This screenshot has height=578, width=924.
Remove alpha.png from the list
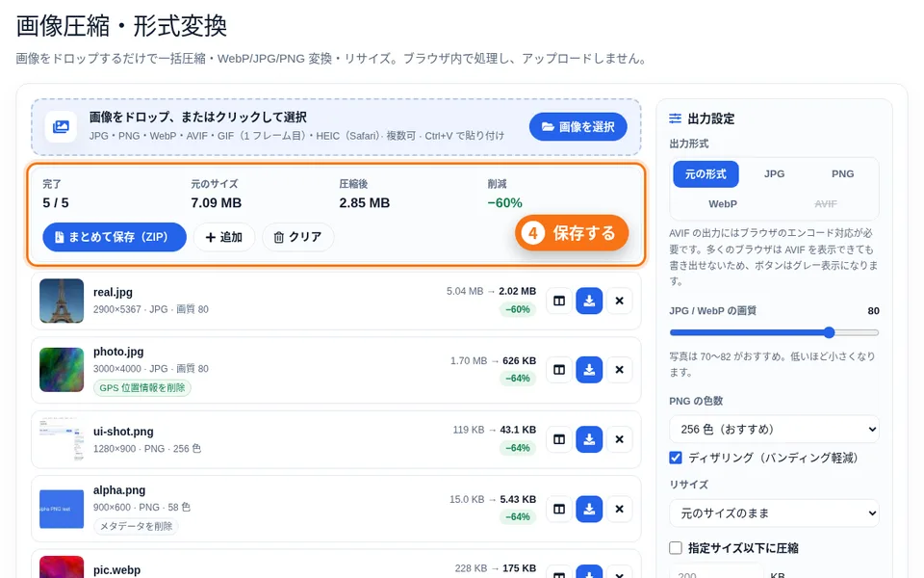(619, 509)
